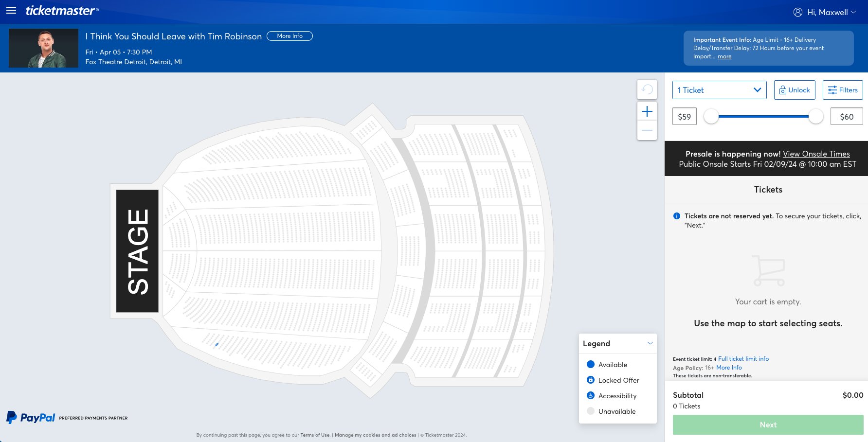Open View Onsale Times
868x442 pixels.
click(x=816, y=154)
